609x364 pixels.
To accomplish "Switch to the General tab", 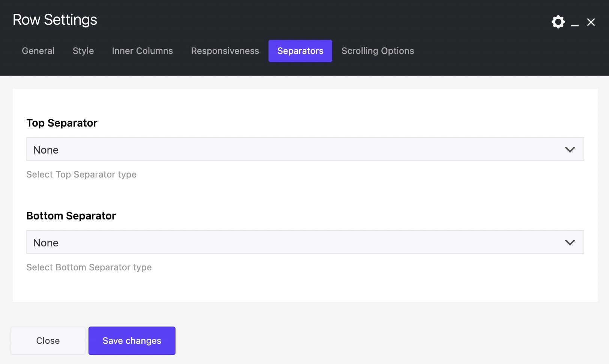I will (x=38, y=51).
